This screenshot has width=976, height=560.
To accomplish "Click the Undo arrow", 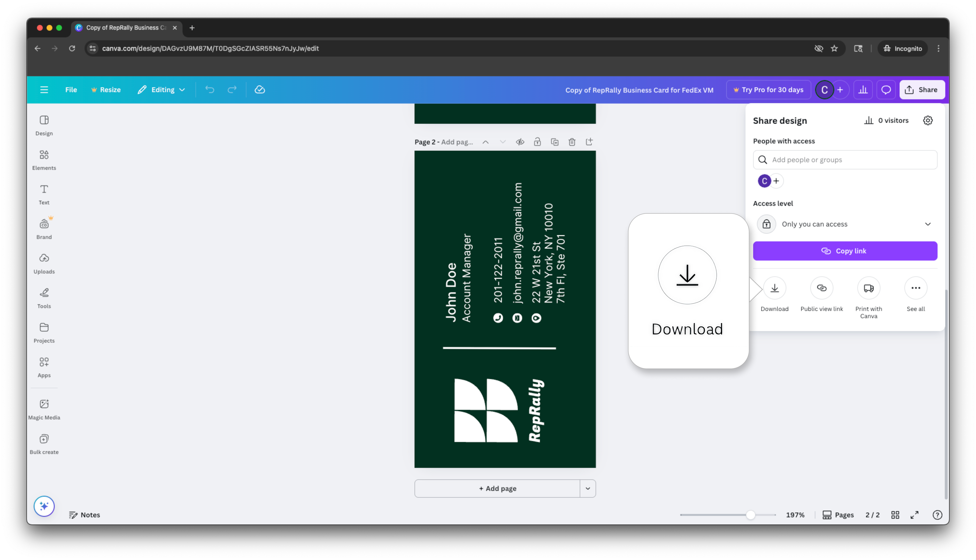I will click(x=210, y=90).
